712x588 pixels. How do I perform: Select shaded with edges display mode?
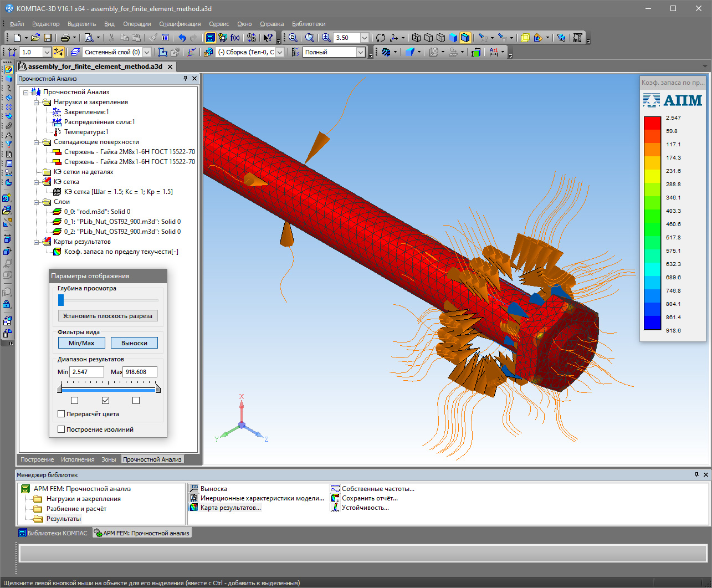tap(465, 38)
